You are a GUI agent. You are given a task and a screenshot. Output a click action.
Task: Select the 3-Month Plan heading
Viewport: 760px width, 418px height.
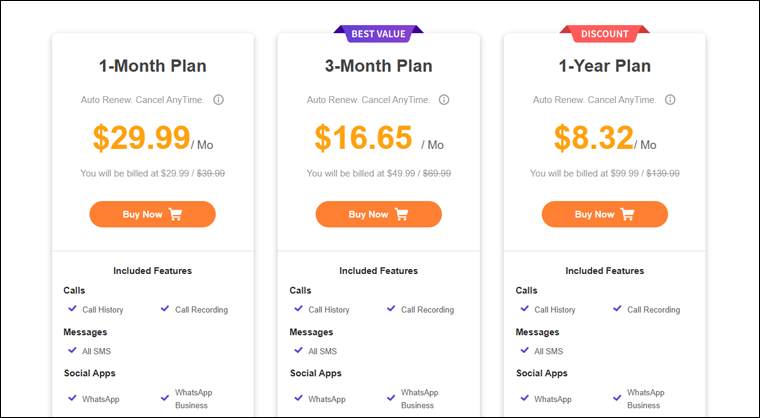[x=379, y=67]
